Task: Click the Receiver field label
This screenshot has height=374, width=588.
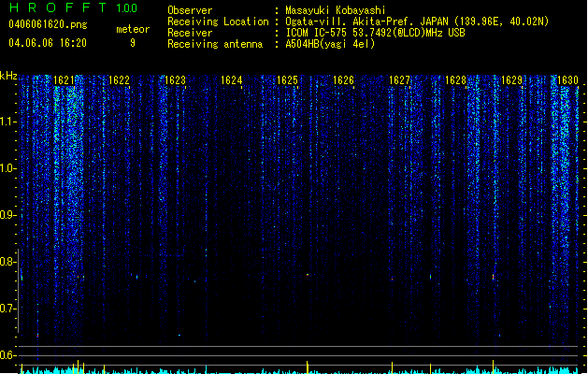Action: [190, 33]
